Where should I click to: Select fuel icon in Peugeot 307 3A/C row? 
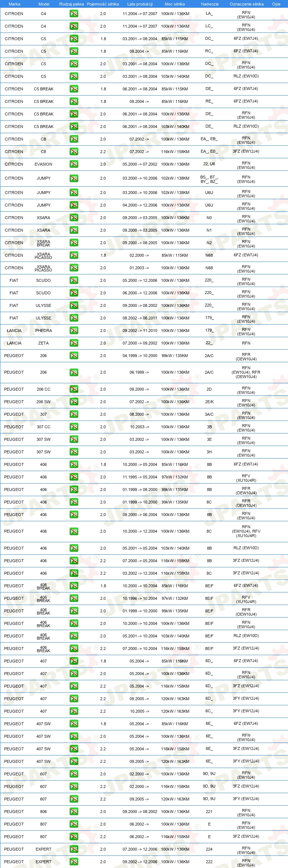click(74, 414)
